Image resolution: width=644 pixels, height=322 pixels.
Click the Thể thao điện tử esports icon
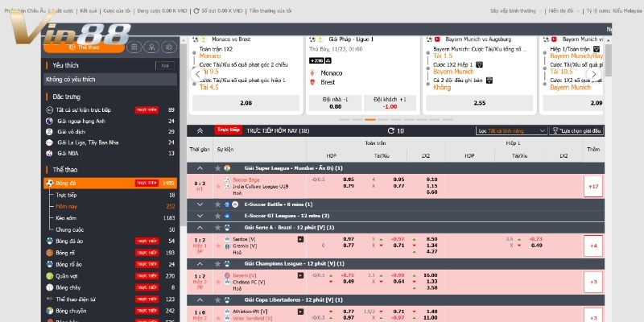coord(50,299)
